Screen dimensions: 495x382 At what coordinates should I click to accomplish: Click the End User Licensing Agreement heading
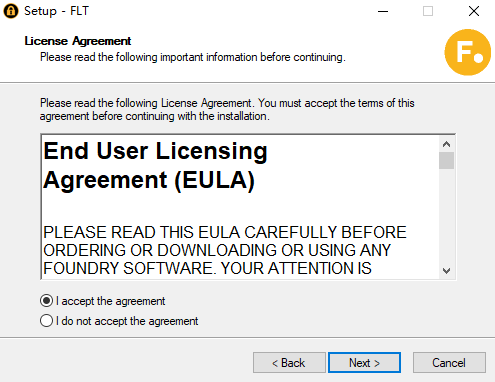pos(155,166)
